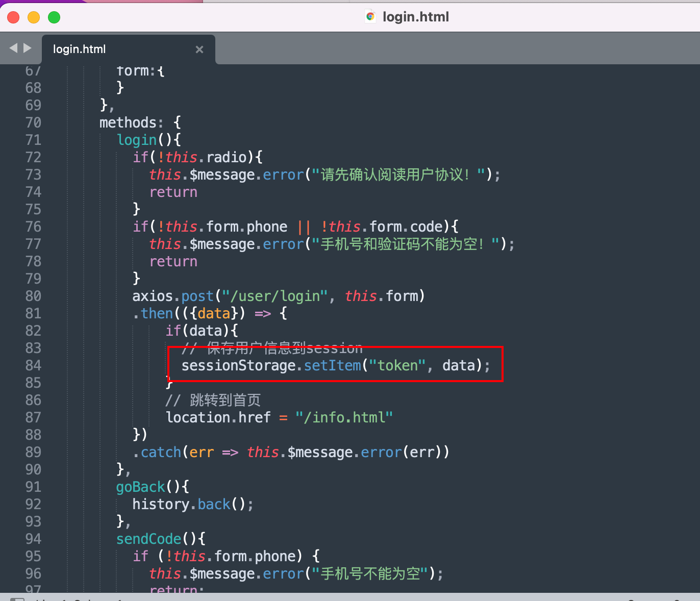
Task: Click line number 92 in the gutter
Action: click(33, 504)
